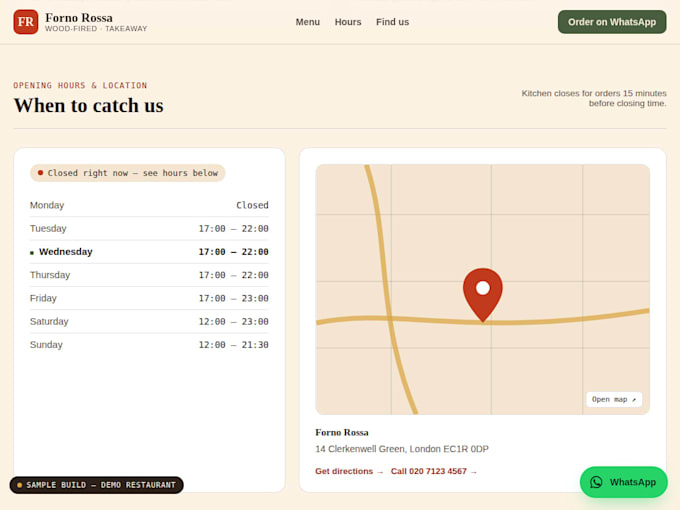
Task: Go to the Hours nav item
Action: pyautogui.click(x=348, y=22)
